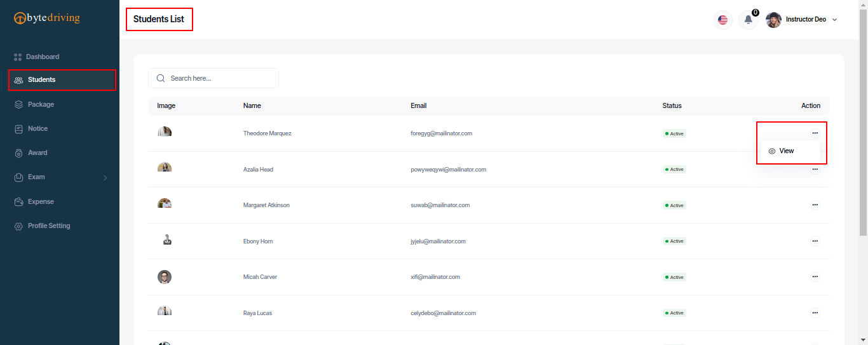Click the search magnifier icon
Image resolution: width=868 pixels, height=345 pixels.
coord(161,78)
